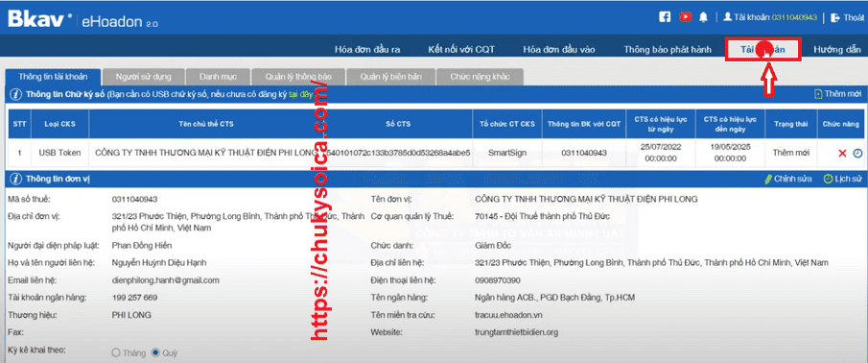This screenshot has height=363, width=868.
Task: Delete the USB Token signature row
Action: pos(842,153)
